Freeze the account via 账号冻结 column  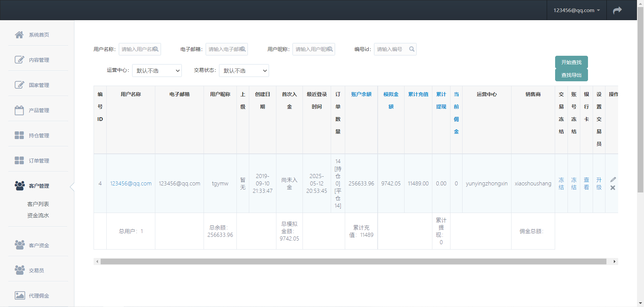click(x=574, y=183)
